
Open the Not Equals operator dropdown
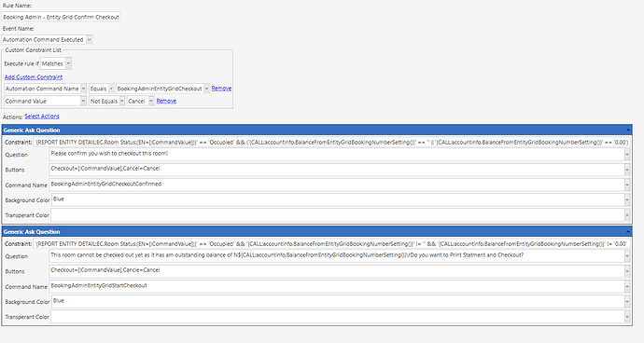click(x=122, y=101)
